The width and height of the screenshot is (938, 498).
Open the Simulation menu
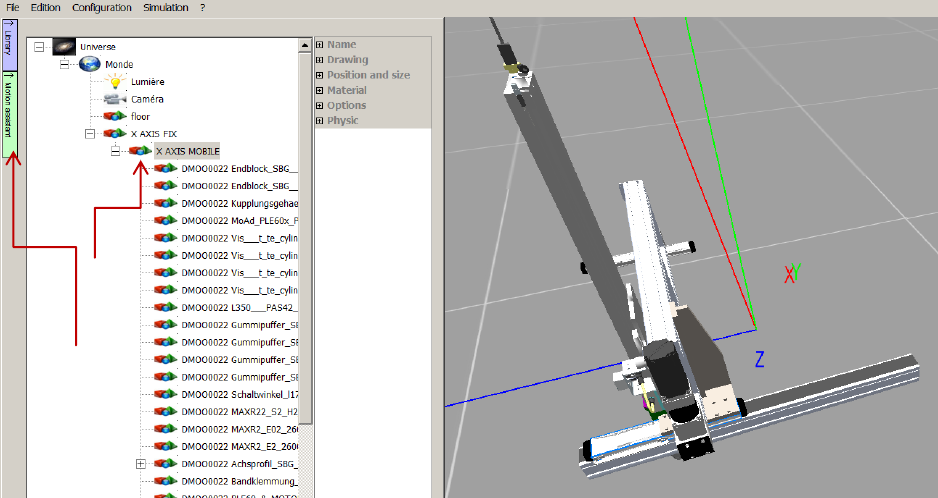pyautogui.click(x=164, y=7)
